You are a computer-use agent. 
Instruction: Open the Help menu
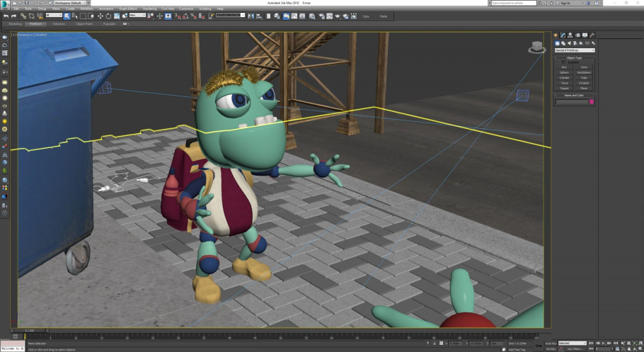(220, 8)
